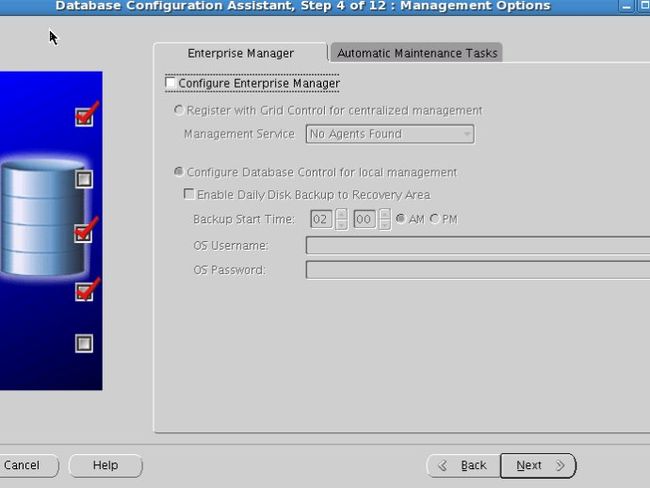
Task: Decrease the backup hour with down arrow
Action: pyautogui.click(x=342, y=224)
